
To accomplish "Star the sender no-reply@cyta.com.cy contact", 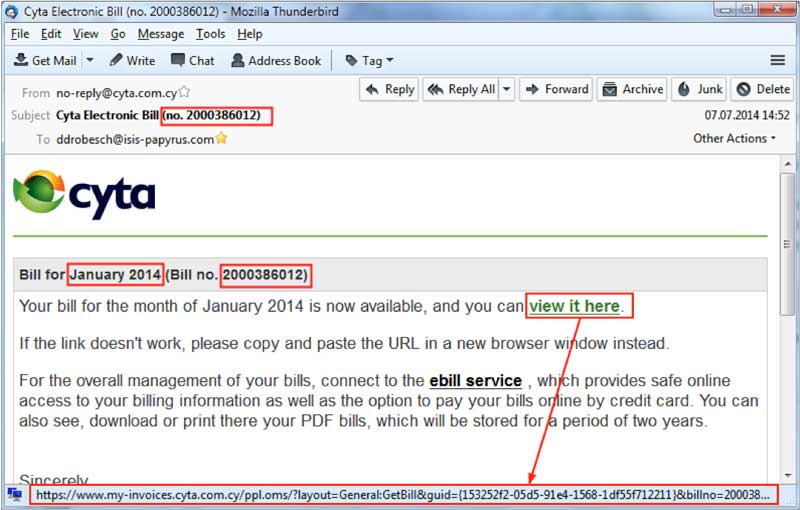I will click(x=184, y=92).
